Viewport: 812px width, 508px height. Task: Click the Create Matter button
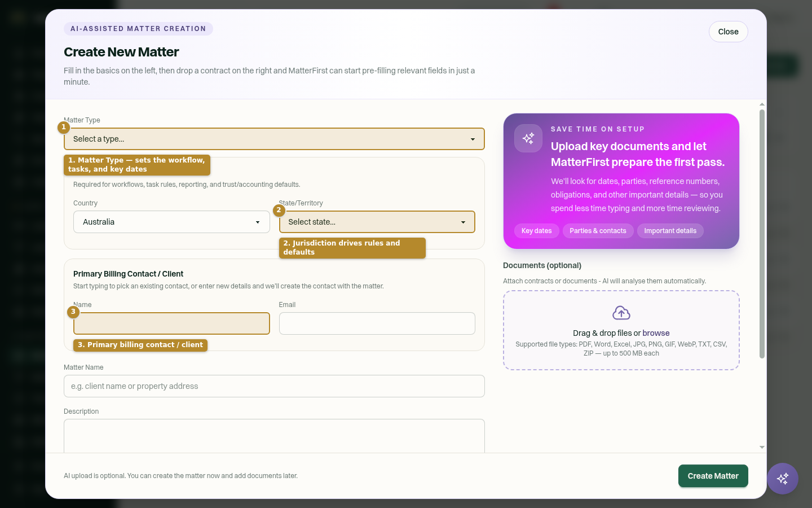713,476
